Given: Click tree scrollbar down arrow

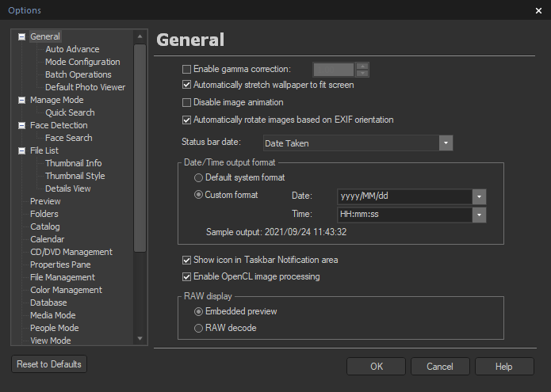Looking at the screenshot, I should pos(140,339).
